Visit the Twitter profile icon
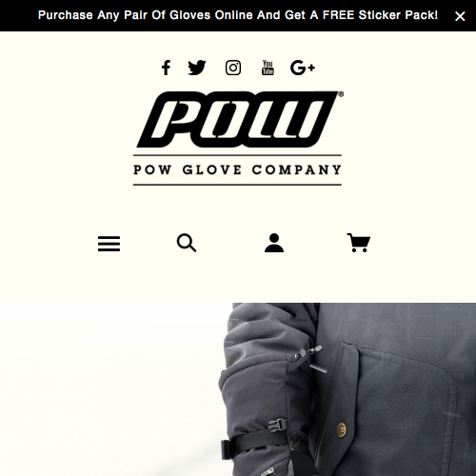This screenshot has height=476, width=476. tap(197, 68)
